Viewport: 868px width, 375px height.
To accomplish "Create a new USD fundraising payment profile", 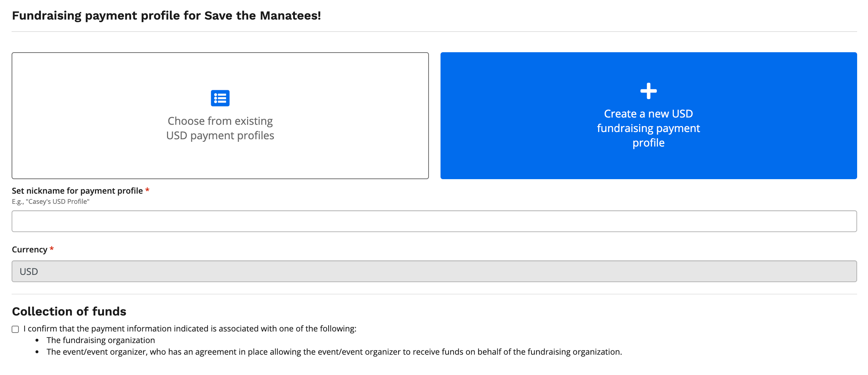I will [x=648, y=116].
